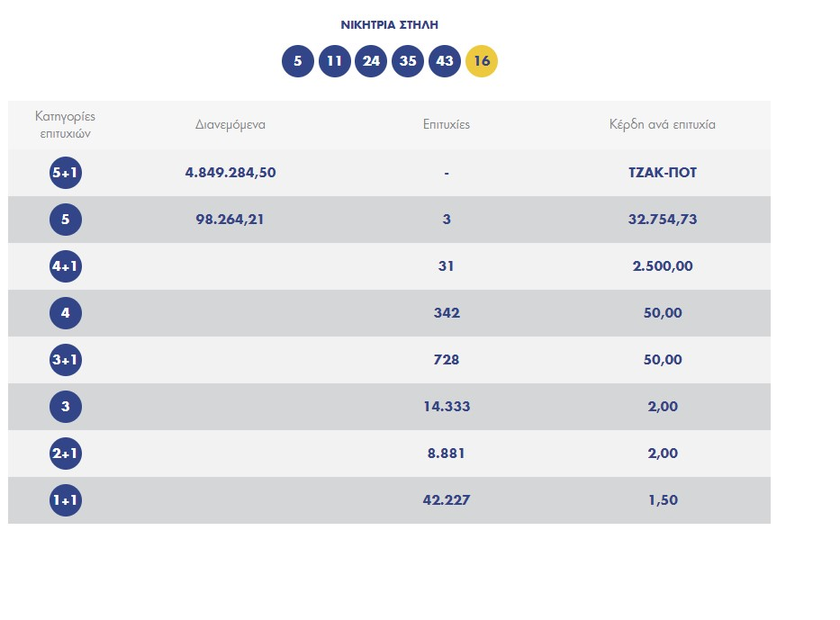The width and height of the screenshot is (840, 620).
Task: Click the 3+1 category badge
Action: 66,360
